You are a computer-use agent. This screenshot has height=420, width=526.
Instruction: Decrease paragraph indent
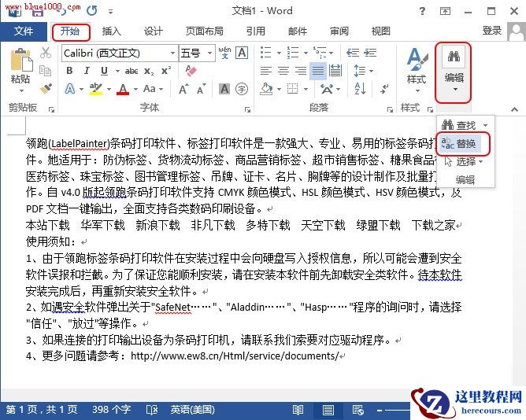[353, 53]
